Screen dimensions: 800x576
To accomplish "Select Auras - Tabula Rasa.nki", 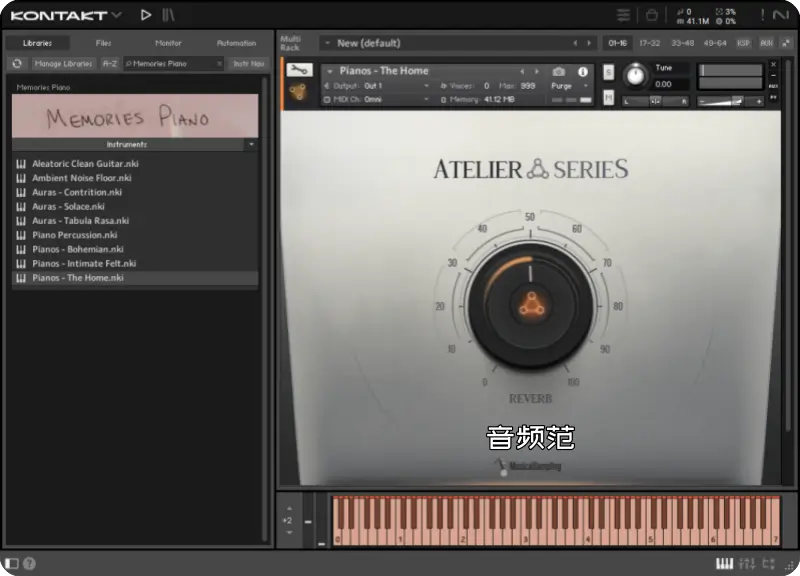I will (135, 221).
